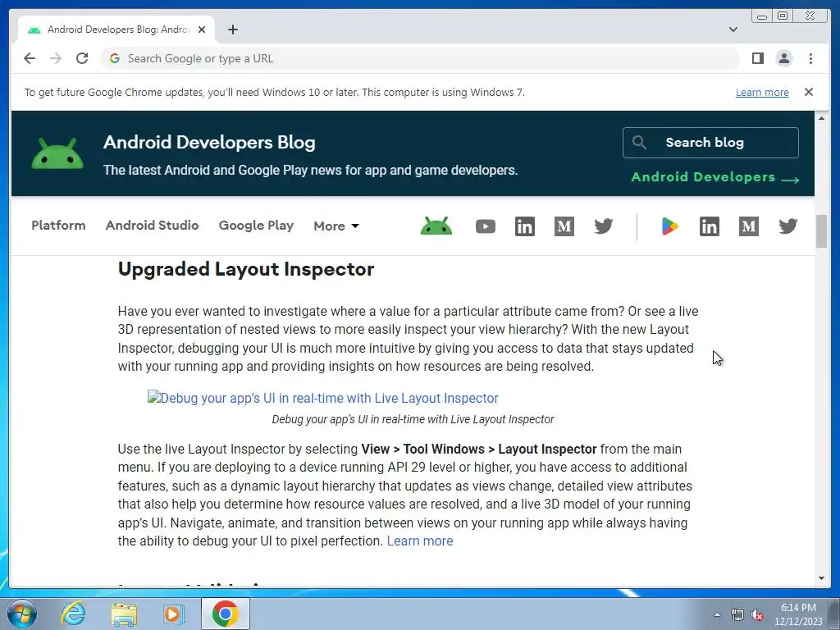840x630 pixels.
Task: Click the magnifier icon in Search blog box
Action: tap(638, 142)
